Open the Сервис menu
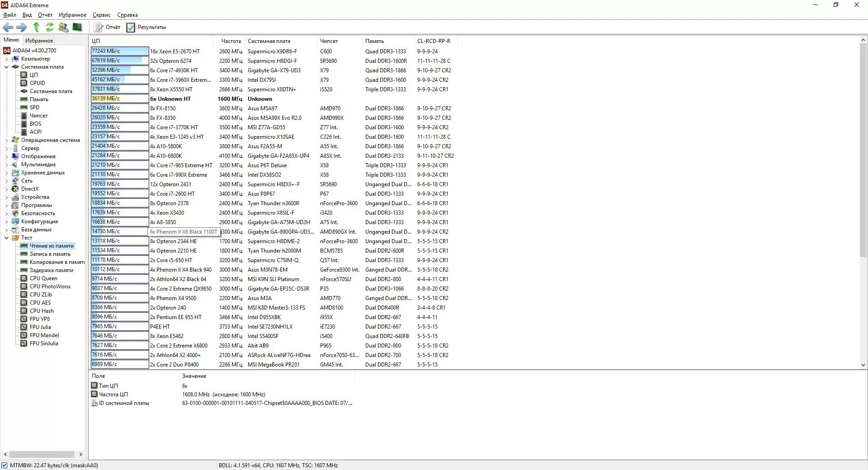This screenshot has width=868, height=470. [102, 15]
